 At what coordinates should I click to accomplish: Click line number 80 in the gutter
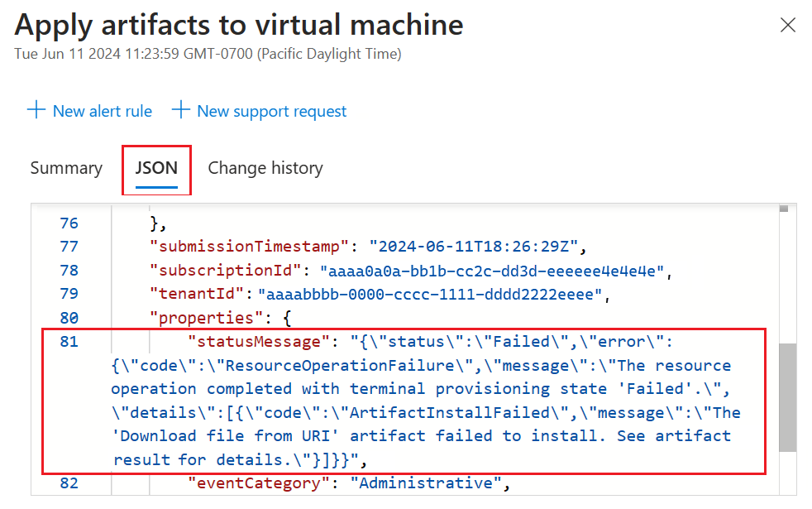point(69,318)
